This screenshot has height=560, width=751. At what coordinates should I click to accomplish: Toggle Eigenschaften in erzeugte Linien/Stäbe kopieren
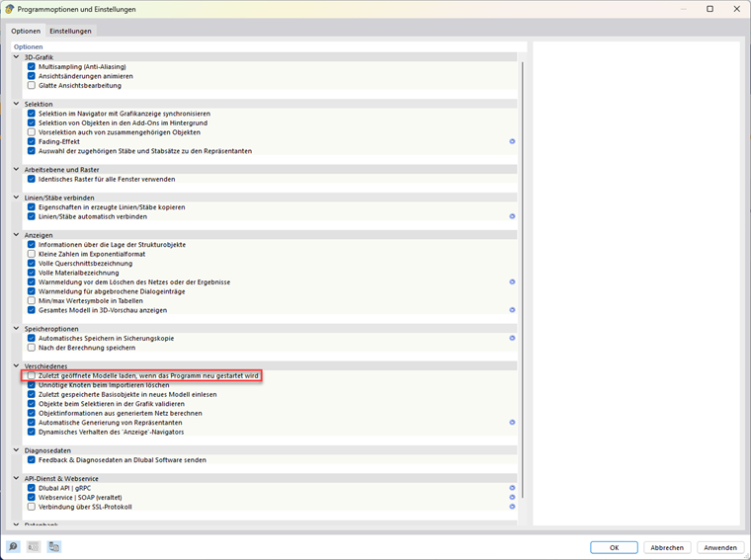coord(32,207)
